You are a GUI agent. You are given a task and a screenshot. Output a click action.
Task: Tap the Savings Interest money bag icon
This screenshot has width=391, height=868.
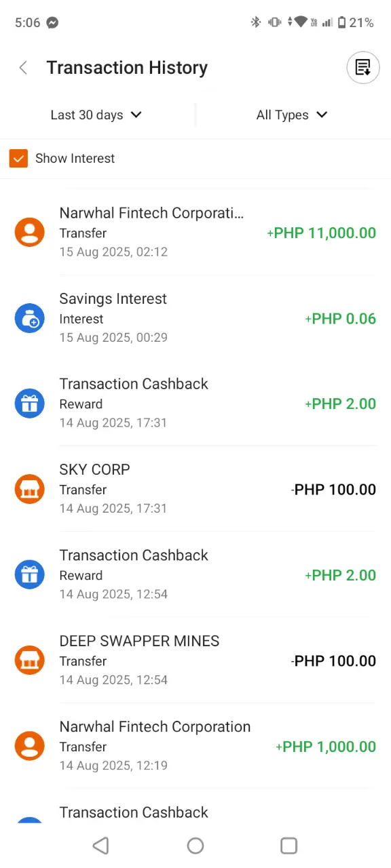[30, 318]
